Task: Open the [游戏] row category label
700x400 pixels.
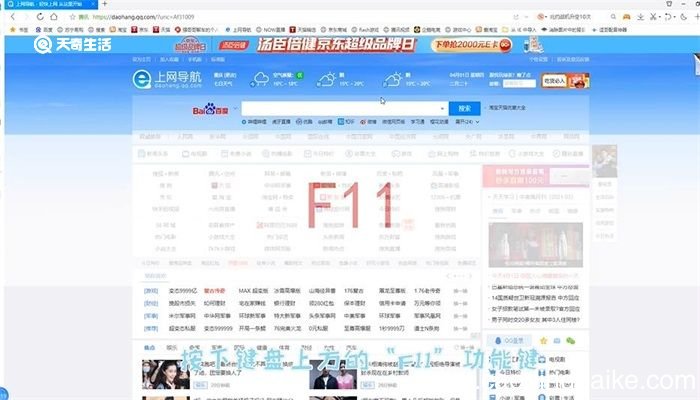Action: tap(151, 291)
